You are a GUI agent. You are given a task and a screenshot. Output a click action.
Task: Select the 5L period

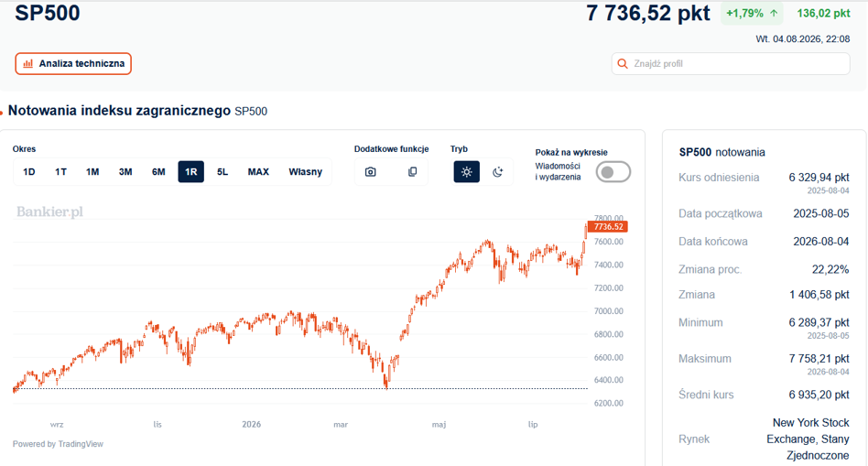pos(222,172)
